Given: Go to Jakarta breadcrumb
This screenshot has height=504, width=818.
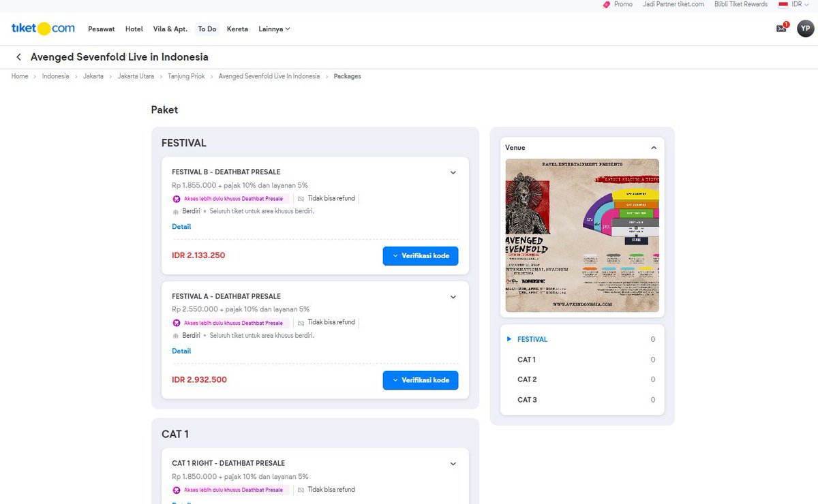Looking at the screenshot, I should [x=93, y=76].
